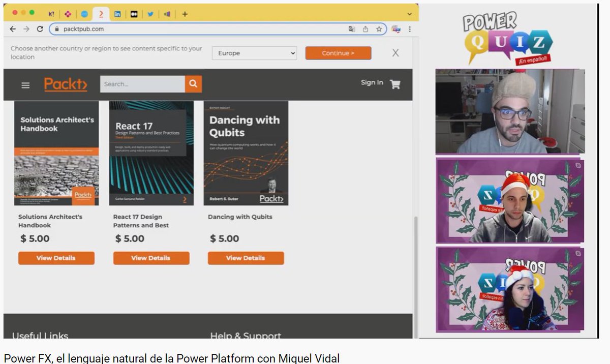Switch to the blue circle icon tab
610x364 pixels.
click(x=84, y=14)
